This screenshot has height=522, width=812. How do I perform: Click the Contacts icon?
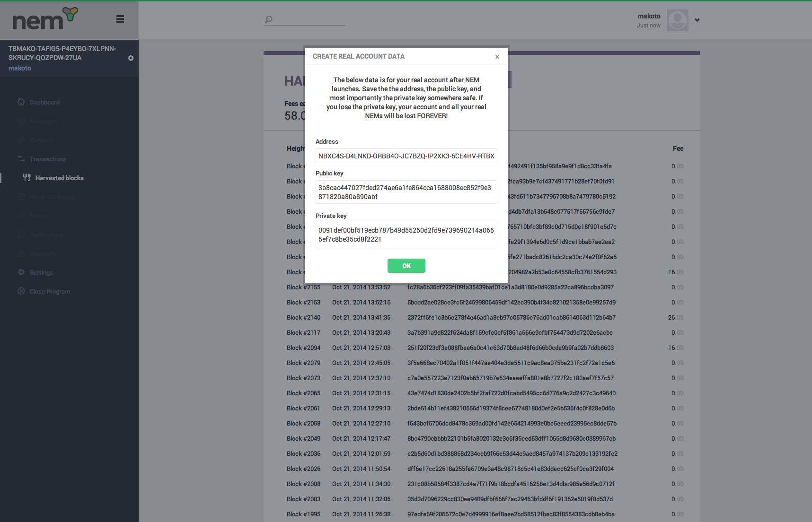coord(21,139)
